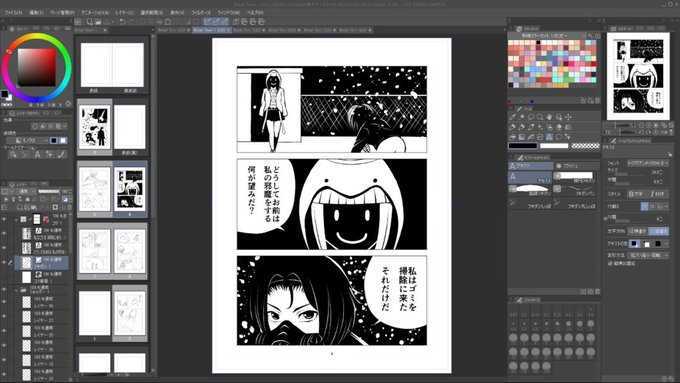Open the ページ管理 menu
The image size is (680, 383).
pos(62,13)
